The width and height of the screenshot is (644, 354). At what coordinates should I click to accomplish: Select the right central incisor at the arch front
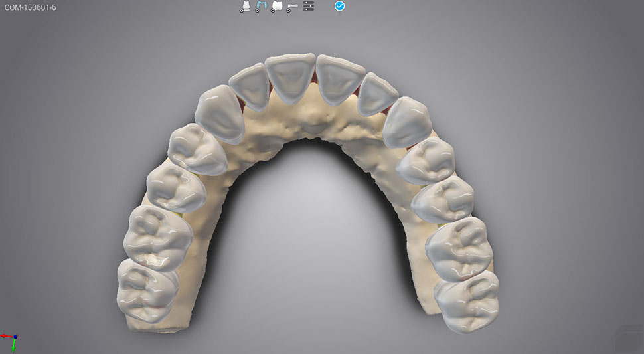(x=339, y=78)
